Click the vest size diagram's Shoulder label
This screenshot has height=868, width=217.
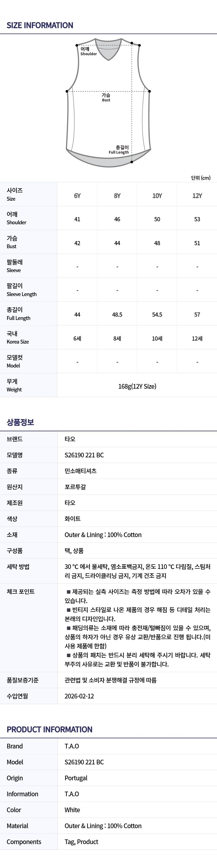pos(88,51)
